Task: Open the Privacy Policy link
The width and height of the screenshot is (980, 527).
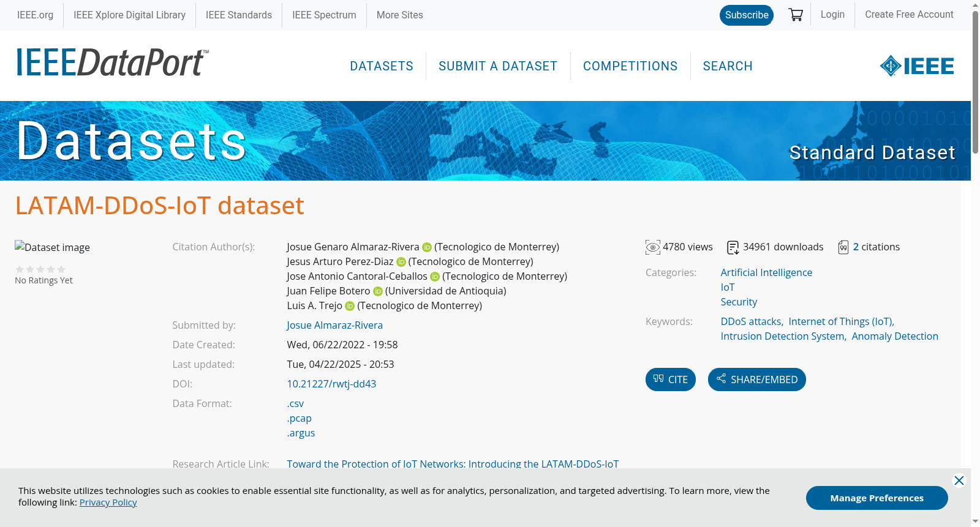Action: click(x=108, y=503)
